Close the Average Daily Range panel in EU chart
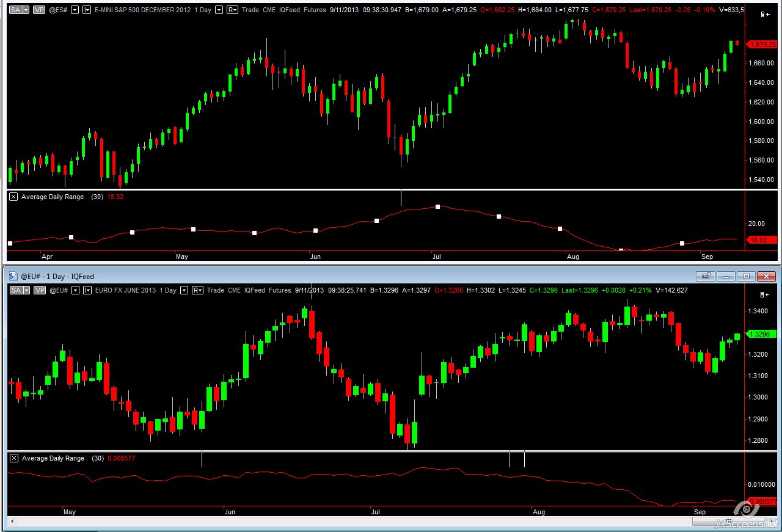782x532 pixels. (13, 458)
